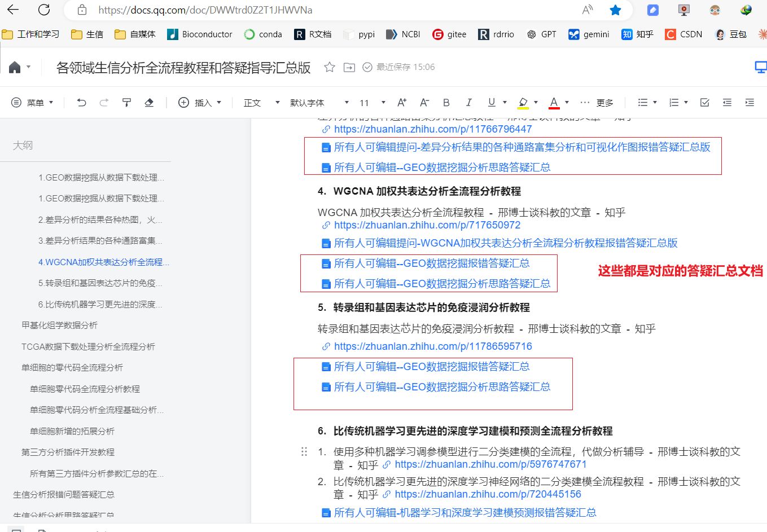Open the Bioconductor bookmark
767x532 pixels.
pyautogui.click(x=200, y=34)
